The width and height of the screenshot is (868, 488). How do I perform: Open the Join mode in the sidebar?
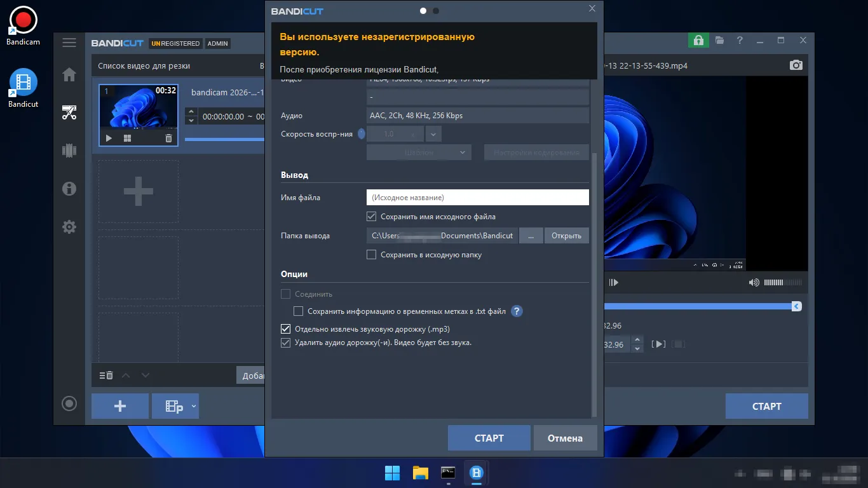69,151
